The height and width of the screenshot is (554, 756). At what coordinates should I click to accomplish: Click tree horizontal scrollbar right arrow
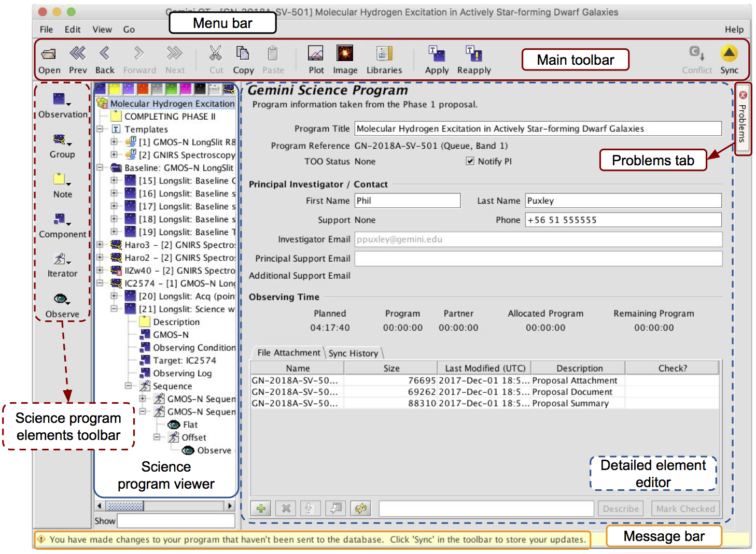coord(230,506)
